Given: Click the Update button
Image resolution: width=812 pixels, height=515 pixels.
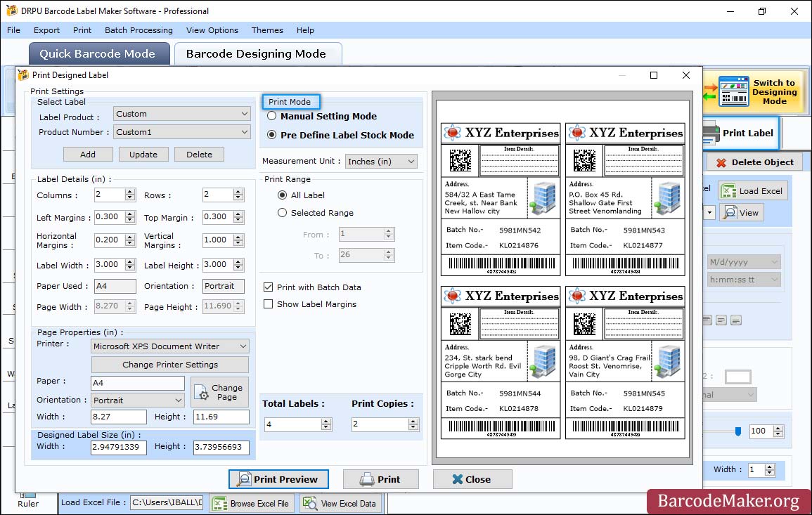Looking at the screenshot, I should pos(143,155).
